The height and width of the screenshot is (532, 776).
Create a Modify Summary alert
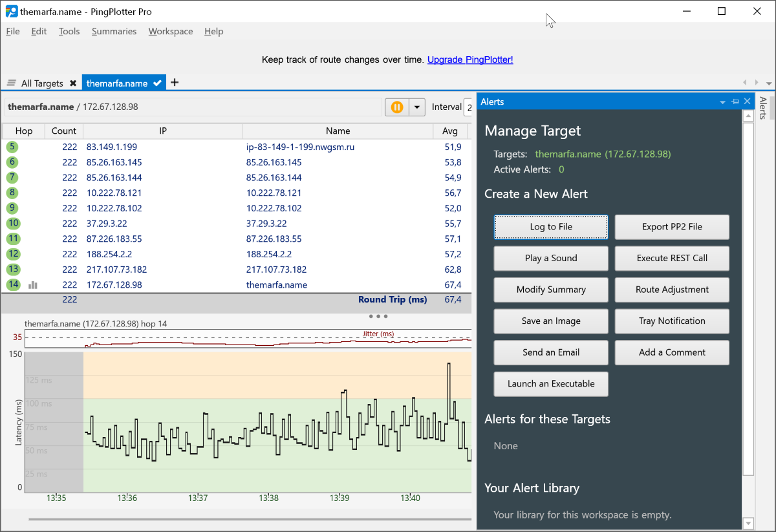[x=551, y=290]
